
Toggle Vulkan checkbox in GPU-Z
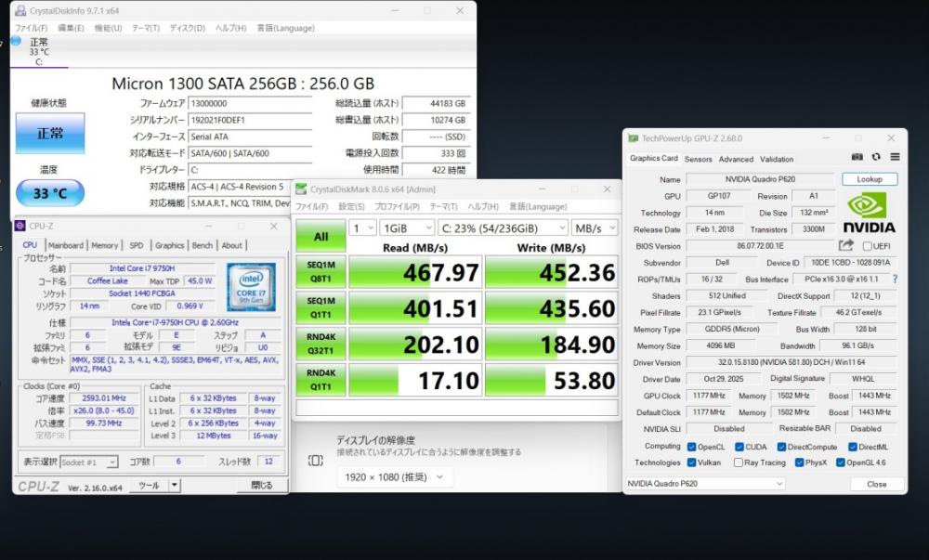691,462
